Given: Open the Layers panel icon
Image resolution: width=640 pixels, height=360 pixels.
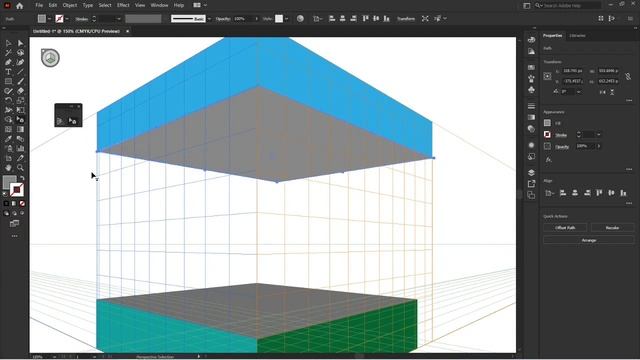Looking at the screenshot, I should [531, 172].
